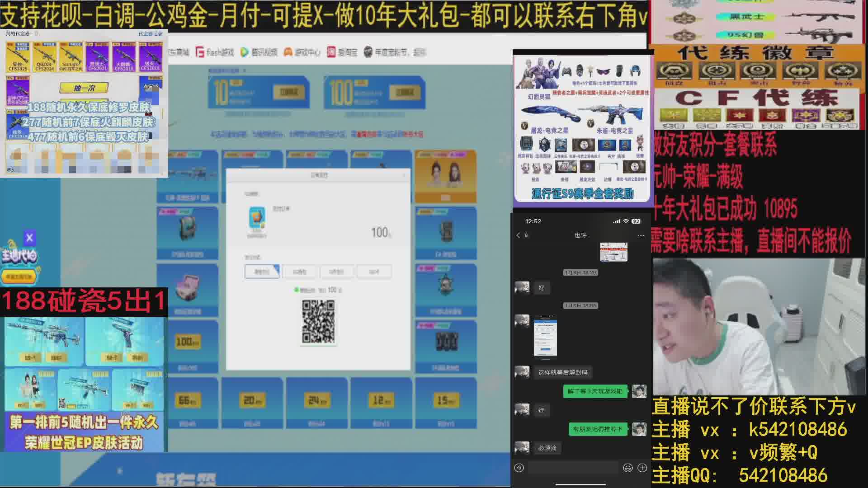
Task: Select the fourth payment method option
Action: pyautogui.click(x=374, y=272)
